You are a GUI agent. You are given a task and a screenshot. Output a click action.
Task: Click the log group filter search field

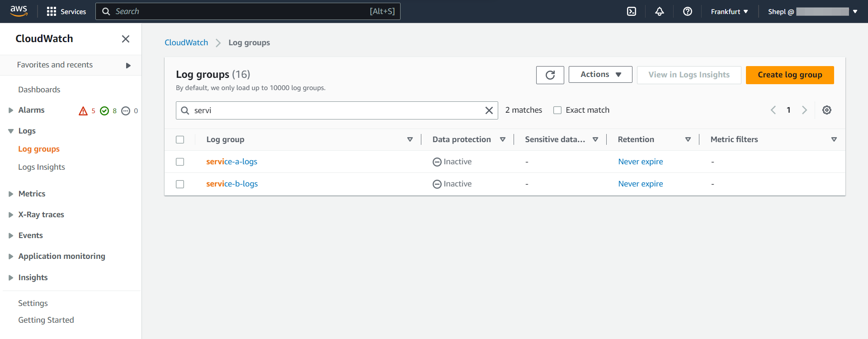(337, 110)
